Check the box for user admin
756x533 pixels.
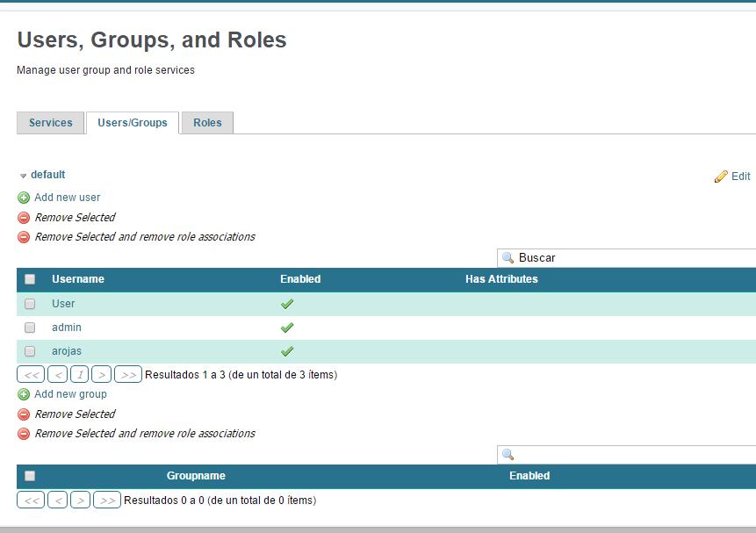(30, 328)
